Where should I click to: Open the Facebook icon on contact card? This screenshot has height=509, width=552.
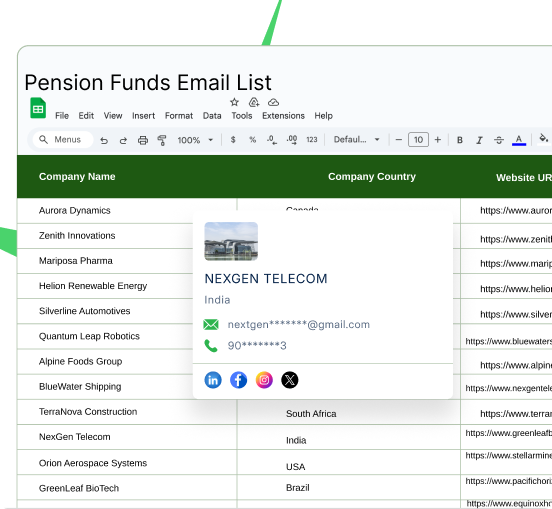point(239,380)
